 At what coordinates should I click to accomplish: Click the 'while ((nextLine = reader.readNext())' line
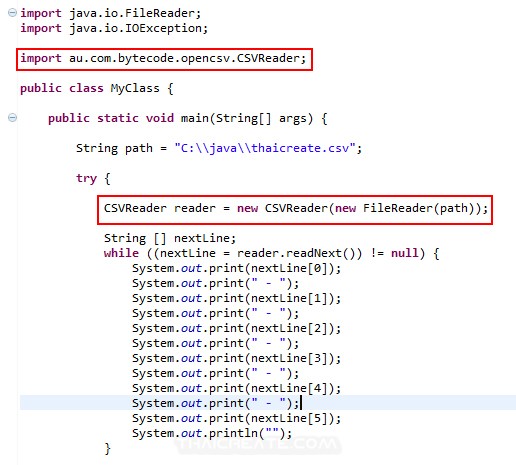pyautogui.click(x=272, y=253)
